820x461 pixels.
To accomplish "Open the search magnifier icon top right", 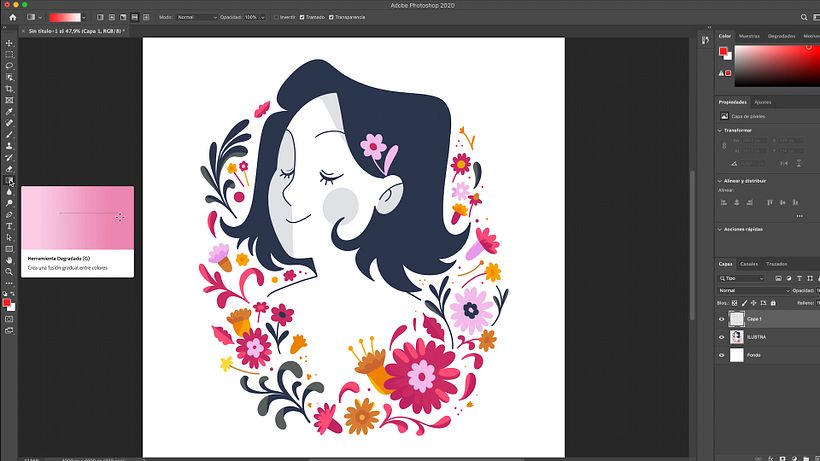I will (804, 17).
